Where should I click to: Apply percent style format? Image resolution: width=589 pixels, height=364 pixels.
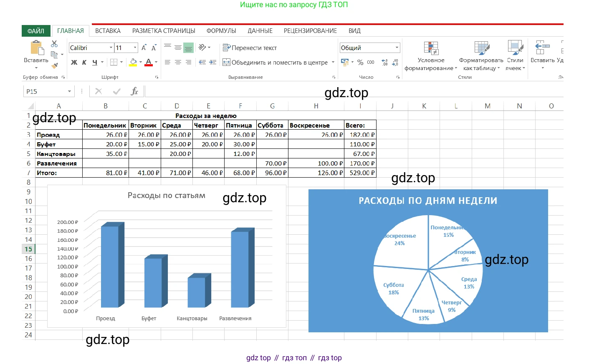[360, 62]
